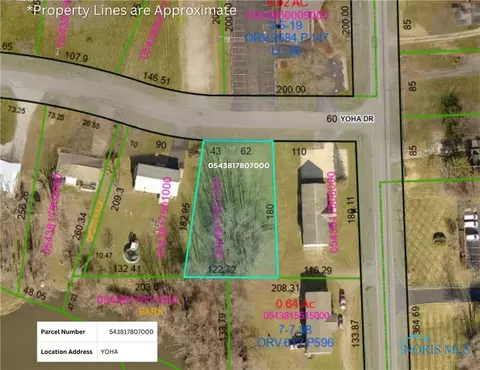Click the '122.72' rear dimension label
Screen dimensions: 480x370
click(x=222, y=269)
